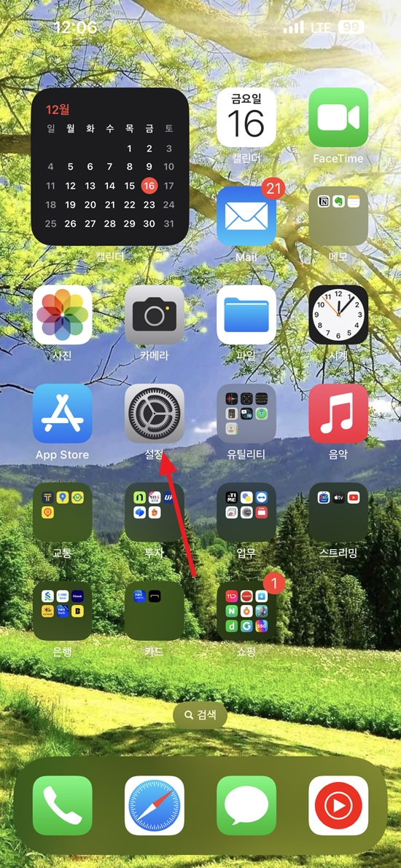
Task: Open Messages from the dock
Action: coord(246,805)
